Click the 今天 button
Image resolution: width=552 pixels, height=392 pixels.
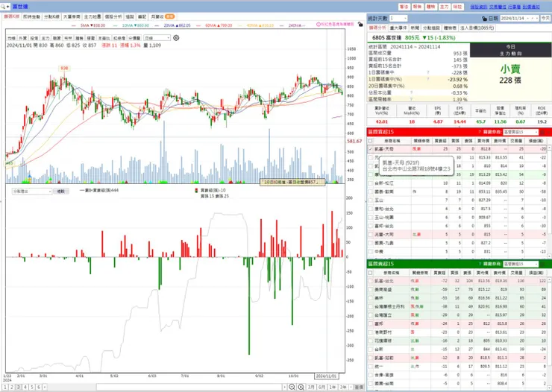(545, 18)
